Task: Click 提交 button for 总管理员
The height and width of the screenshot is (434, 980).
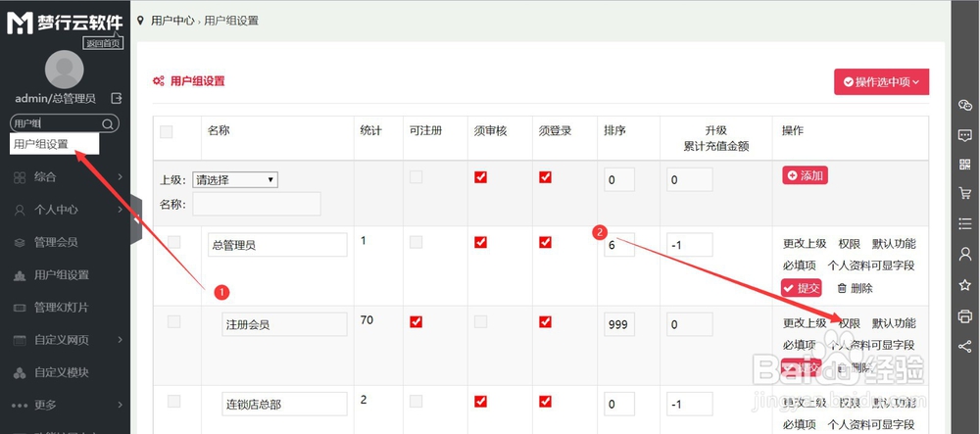Action: pos(802,288)
